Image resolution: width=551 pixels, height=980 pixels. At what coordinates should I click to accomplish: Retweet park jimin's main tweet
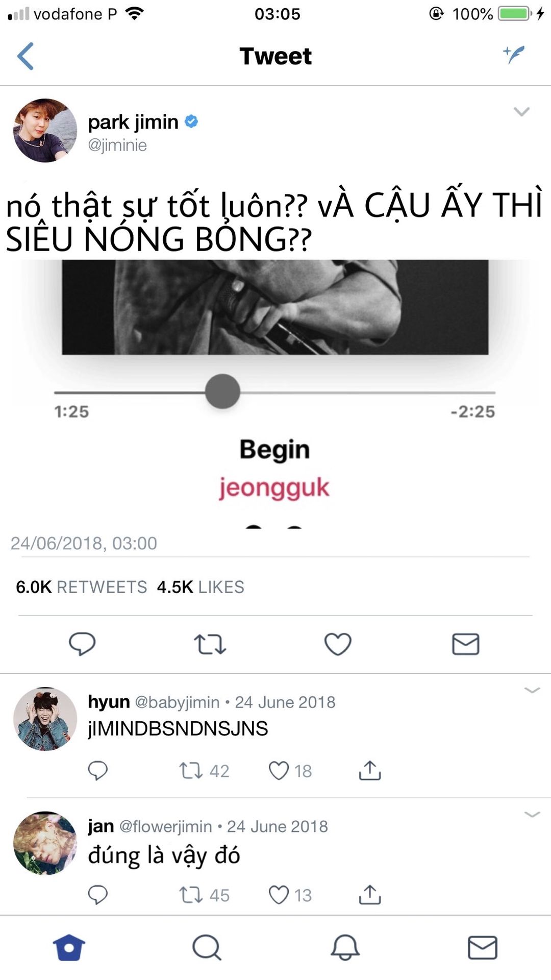pos(210,644)
